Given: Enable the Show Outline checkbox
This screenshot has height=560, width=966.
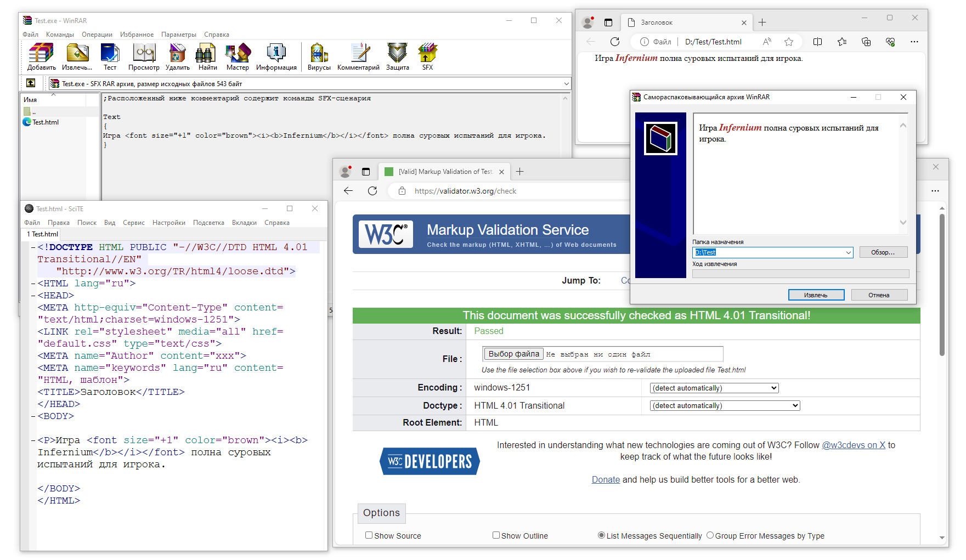Looking at the screenshot, I should tap(496, 535).
